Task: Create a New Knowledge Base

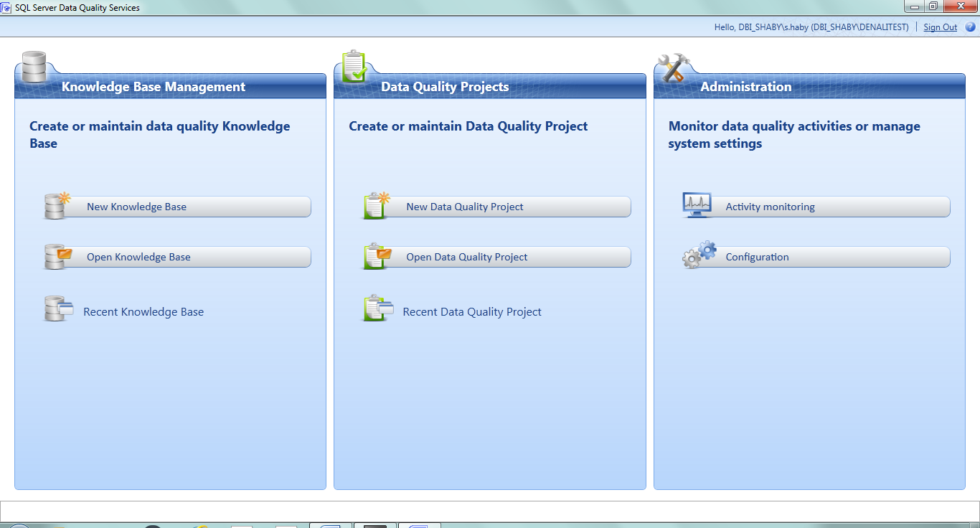Action: pyautogui.click(x=178, y=207)
